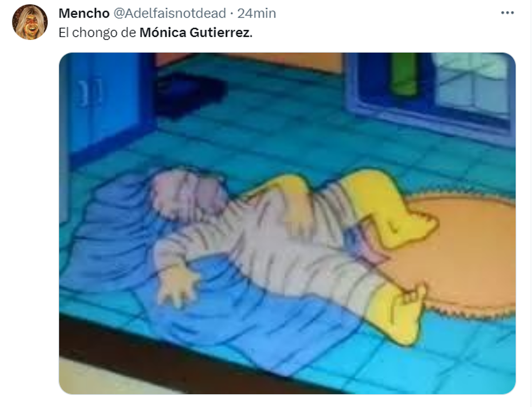532x407 pixels.
Task: Open the three-dot more options menu
Action: (507, 13)
